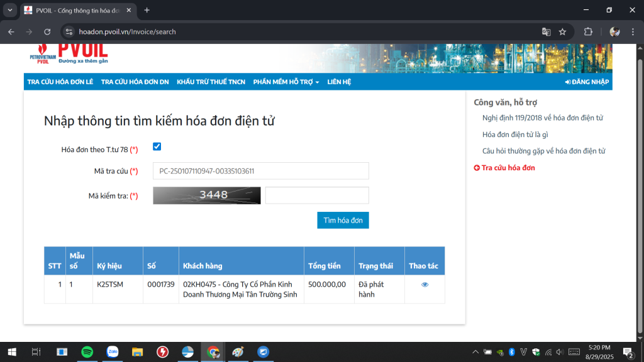Click the Bluetooth tray icon
This screenshot has height=362, width=644.
coord(512,352)
